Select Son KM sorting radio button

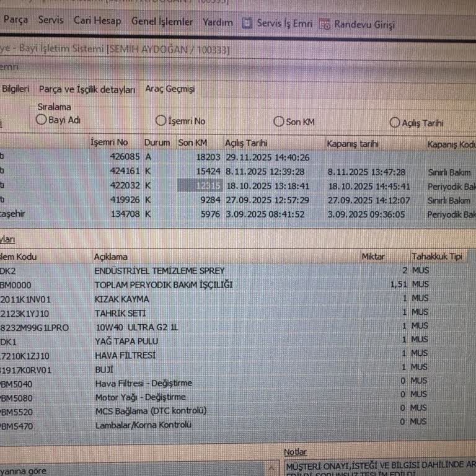pyautogui.click(x=278, y=121)
